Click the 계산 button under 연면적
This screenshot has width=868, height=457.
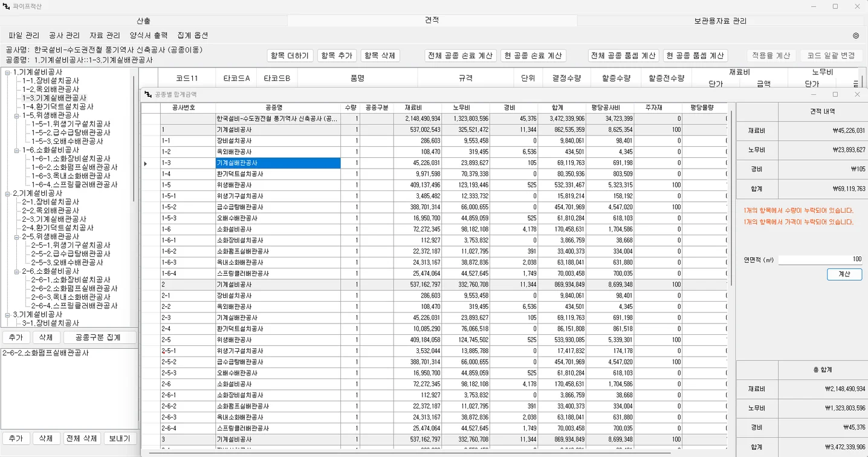pos(844,274)
